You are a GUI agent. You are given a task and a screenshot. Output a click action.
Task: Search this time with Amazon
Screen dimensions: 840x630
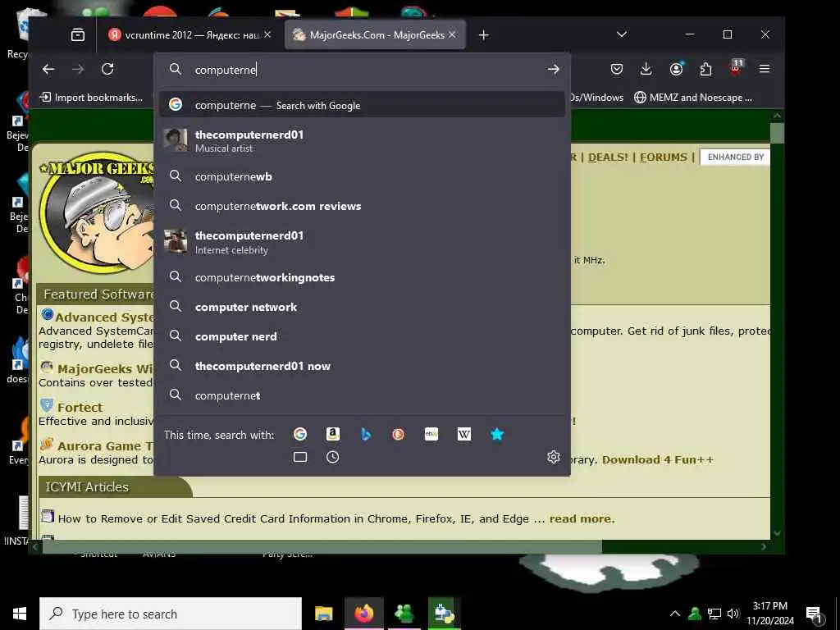pyautogui.click(x=333, y=435)
